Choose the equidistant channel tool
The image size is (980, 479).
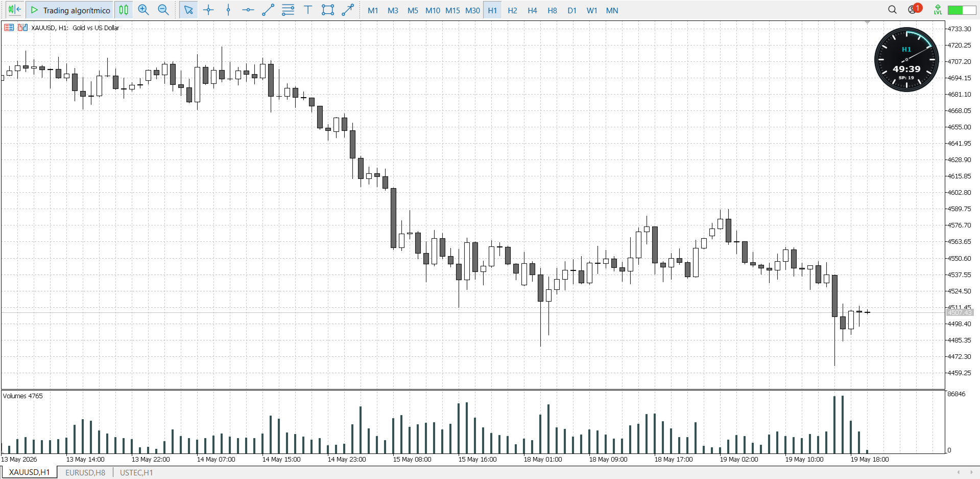tap(288, 10)
